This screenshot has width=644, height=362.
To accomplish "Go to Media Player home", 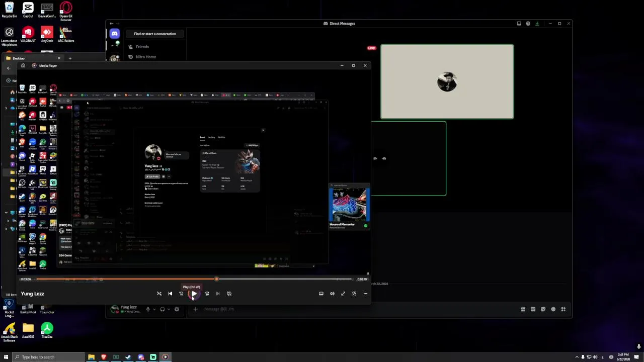I will point(23,65).
